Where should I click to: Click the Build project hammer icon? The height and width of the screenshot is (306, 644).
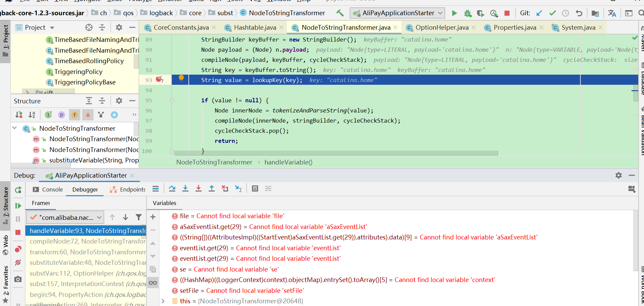340,13
